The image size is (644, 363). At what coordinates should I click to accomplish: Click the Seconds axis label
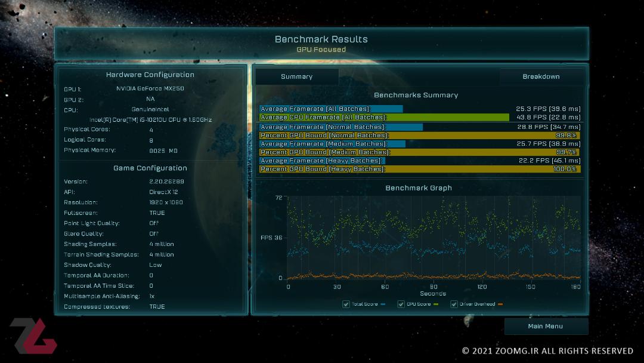(x=433, y=294)
